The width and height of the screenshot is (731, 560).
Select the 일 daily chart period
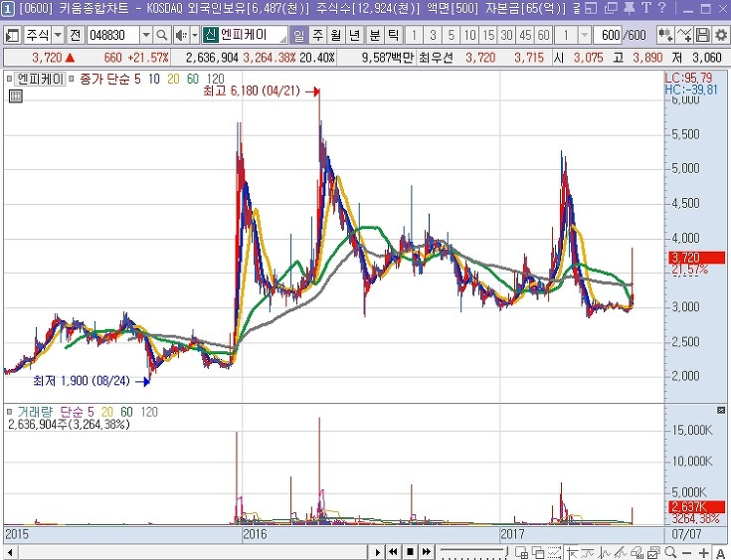point(298,35)
